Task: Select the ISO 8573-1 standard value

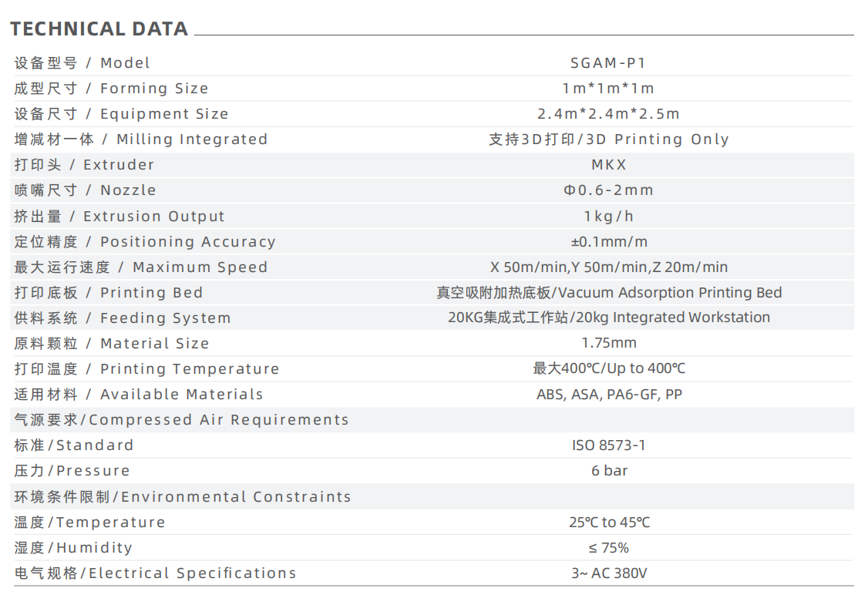Action: pyautogui.click(x=608, y=445)
